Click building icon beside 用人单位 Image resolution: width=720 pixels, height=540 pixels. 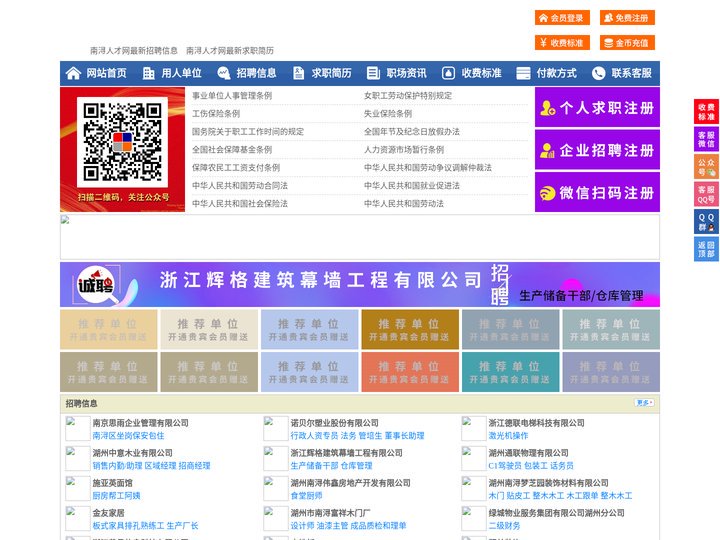tap(148, 73)
